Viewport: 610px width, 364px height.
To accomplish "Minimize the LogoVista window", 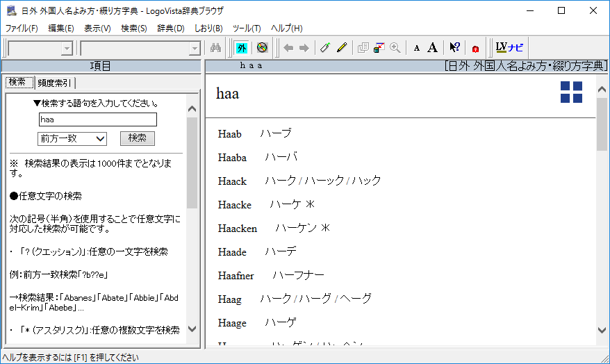I will 530,10.
